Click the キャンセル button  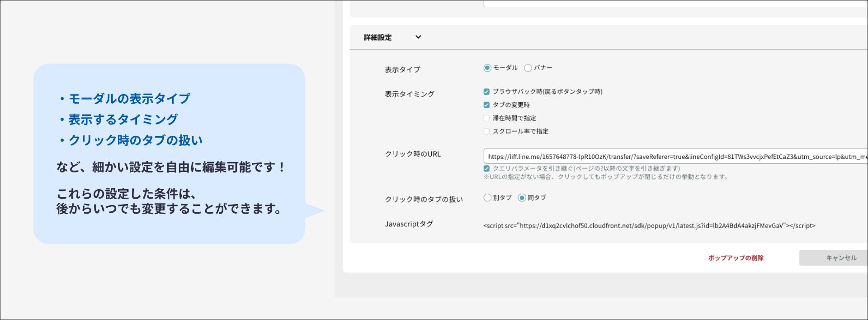click(834, 258)
